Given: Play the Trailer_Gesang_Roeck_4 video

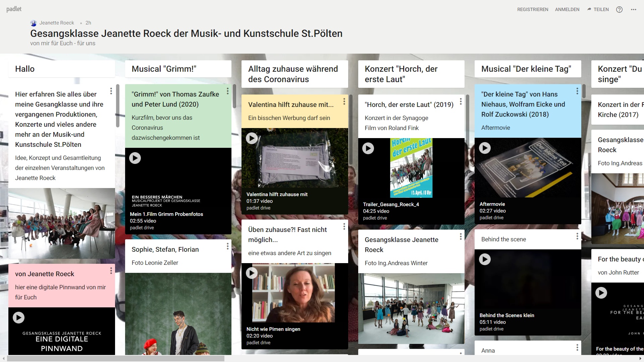Looking at the screenshot, I should point(368,148).
